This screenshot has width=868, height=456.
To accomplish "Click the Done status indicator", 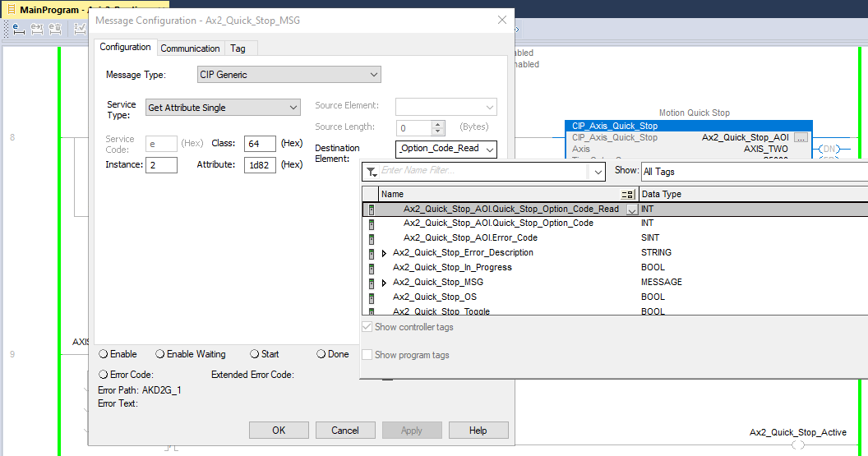I will [321, 353].
